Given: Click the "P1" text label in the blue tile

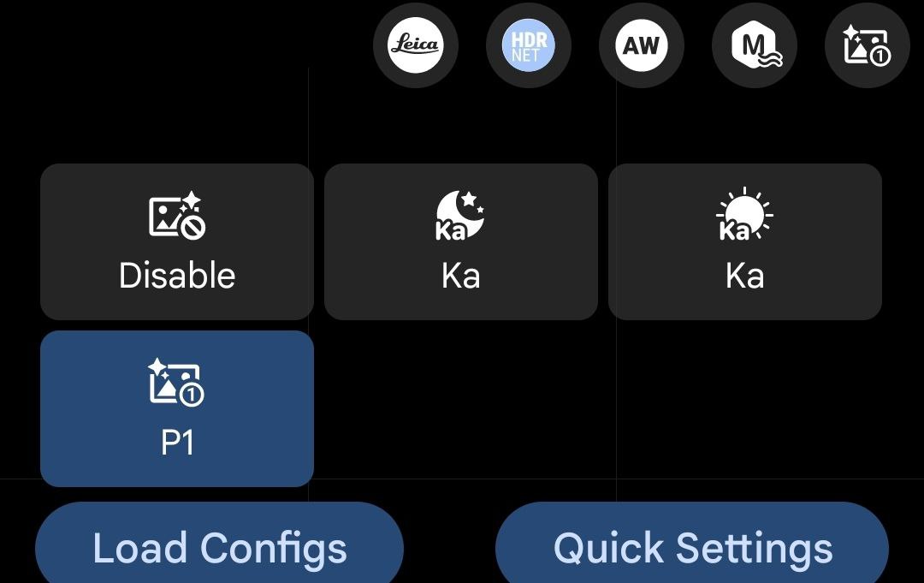Looking at the screenshot, I should pos(177,442).
